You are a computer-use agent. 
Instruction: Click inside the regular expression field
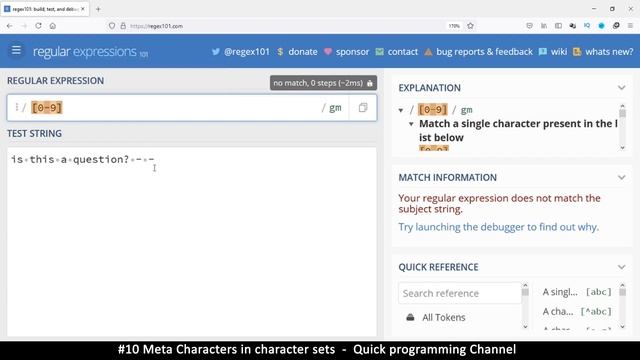click(176, 108)
